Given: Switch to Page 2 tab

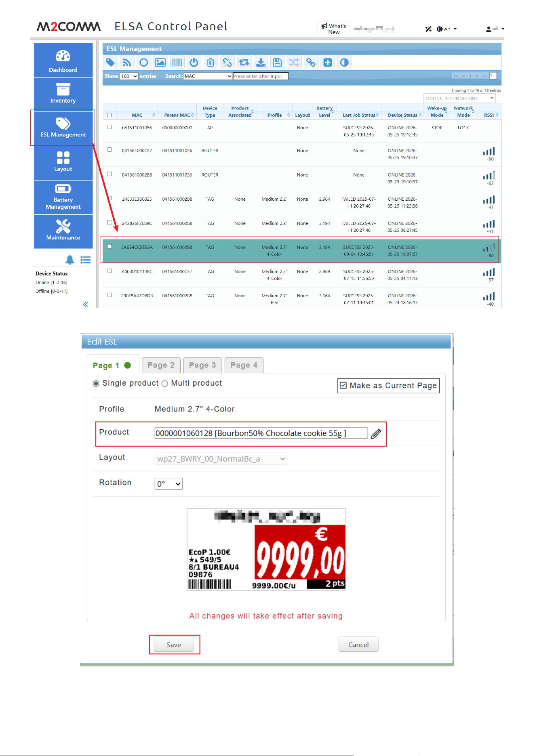Looking at the screenshot, I should (161, 365).
